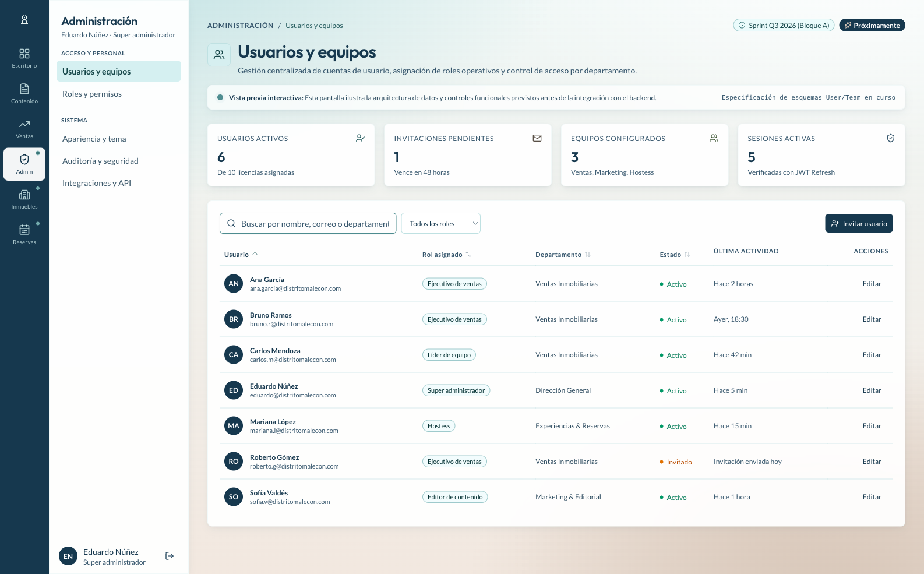924x574 pixels.
Task: Click the Invitar usuario button
Action: pos(859,223)
